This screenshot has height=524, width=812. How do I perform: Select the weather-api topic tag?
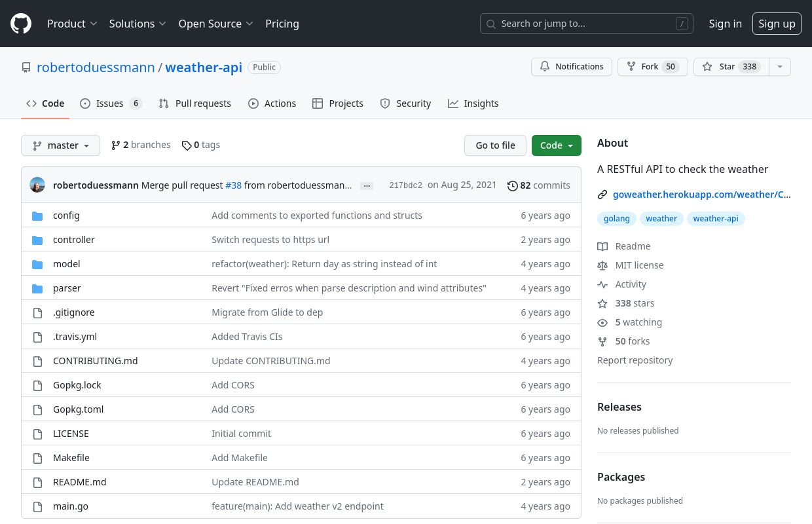(716, 219)
